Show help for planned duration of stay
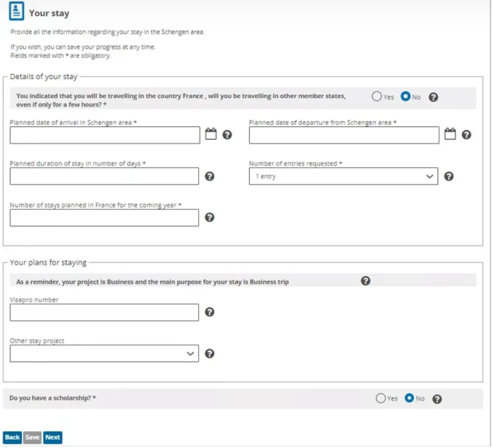 tap(210, 176)
